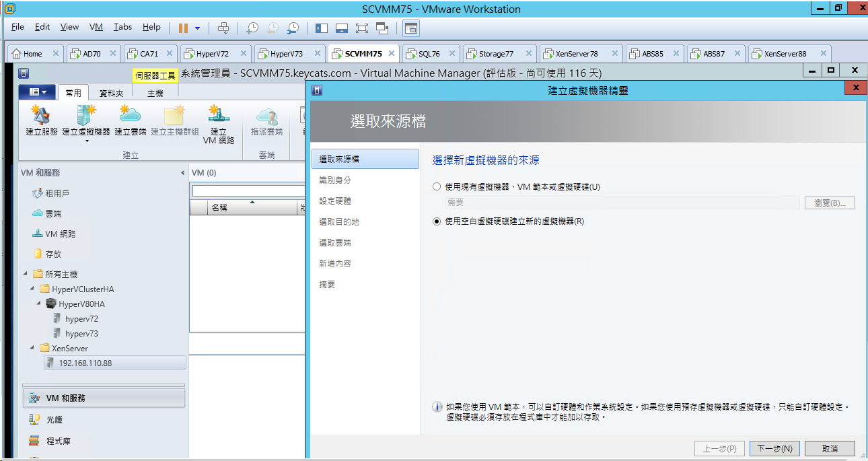The width and height of the screenshot is (868, 461).
Task: Click 建立雲端 ribbon icon
Action: 131,122
